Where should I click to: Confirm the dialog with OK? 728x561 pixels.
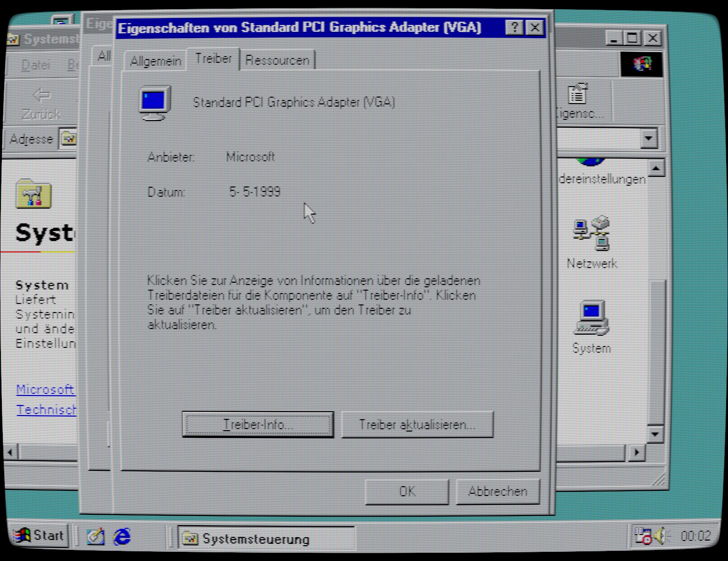[407, 491]
